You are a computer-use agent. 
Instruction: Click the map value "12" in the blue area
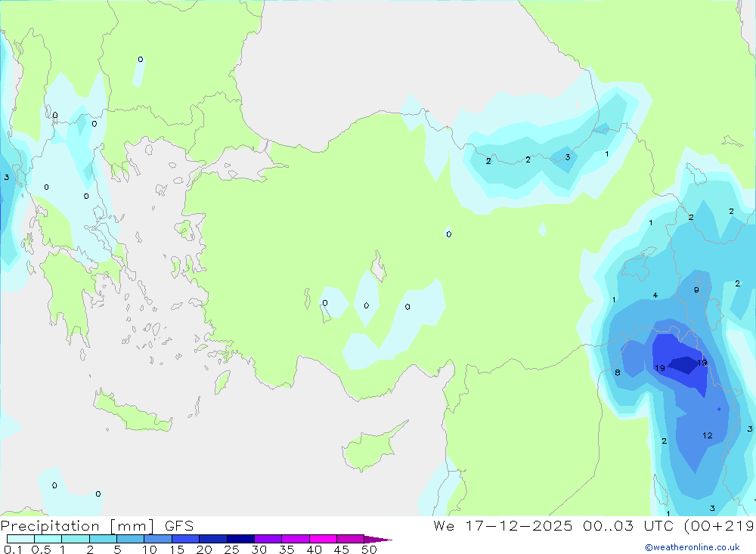708,435
